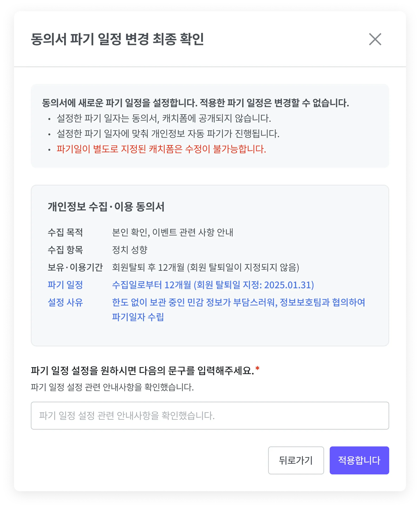The image size is (420, 508).
Task: Click the bold notice about 새로운 파기 일정
Action: coord(196,103)
